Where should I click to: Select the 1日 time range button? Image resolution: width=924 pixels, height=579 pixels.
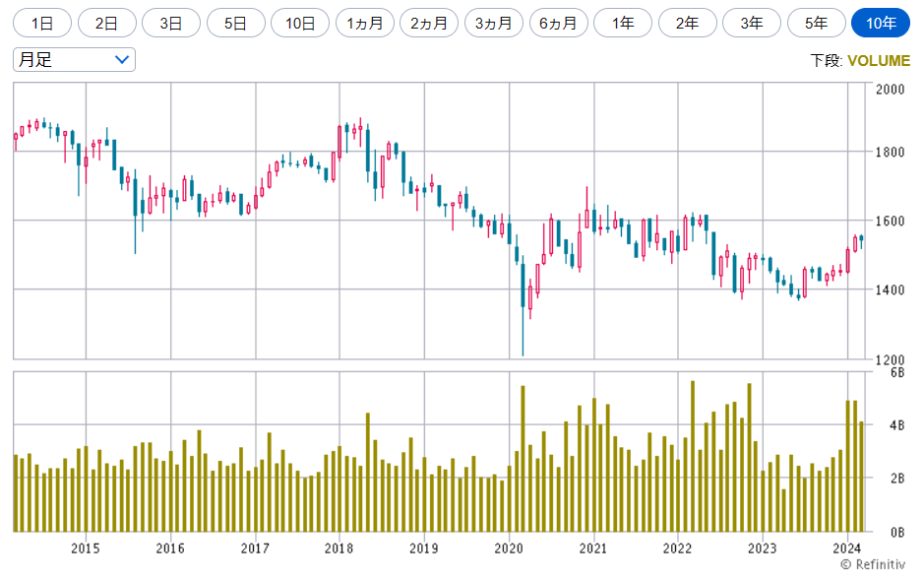click(x=42, y=23)
